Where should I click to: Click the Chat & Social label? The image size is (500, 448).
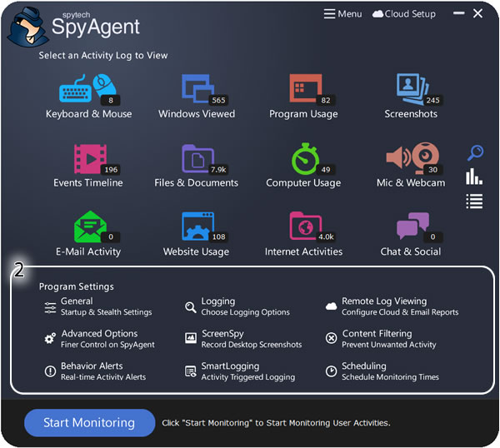click(x=411, y=251)
